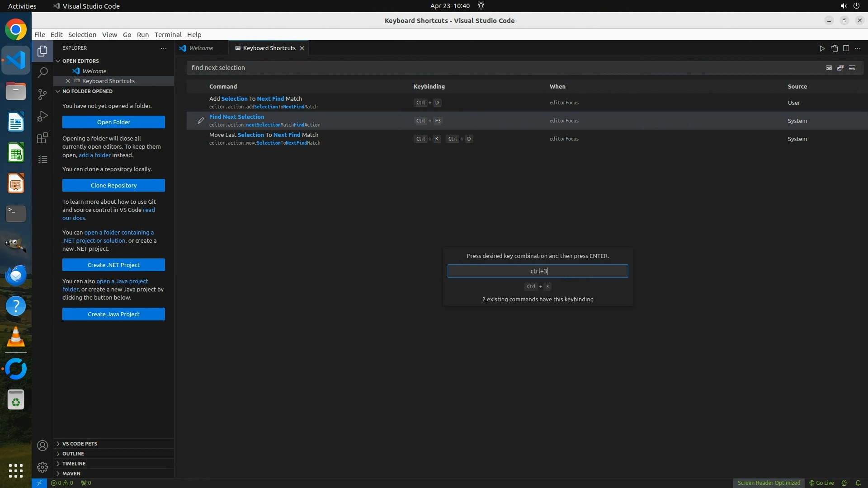Open the existing commands keybinding link

coord(538,299)
